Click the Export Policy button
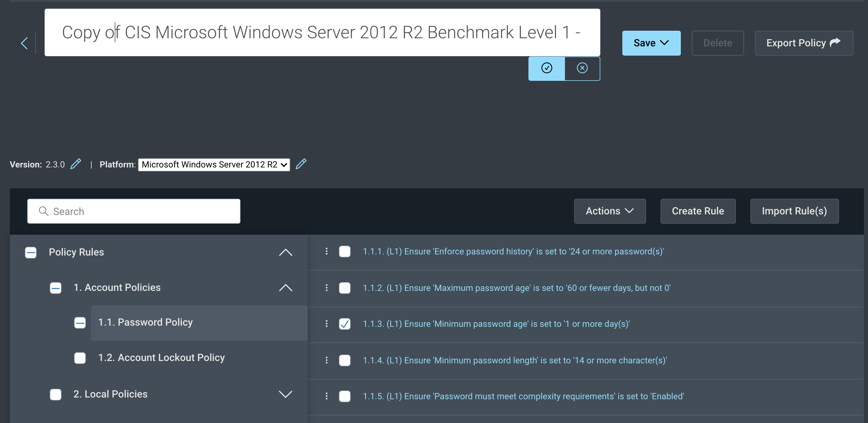This screenshot has height=423, width=868. click(x=804, y=43)
